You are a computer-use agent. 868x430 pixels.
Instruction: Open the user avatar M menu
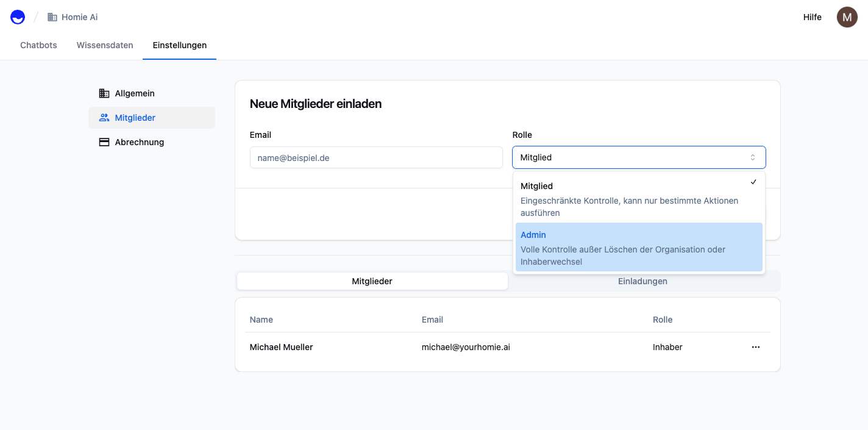pyautogui.click(x=847, y=17)
